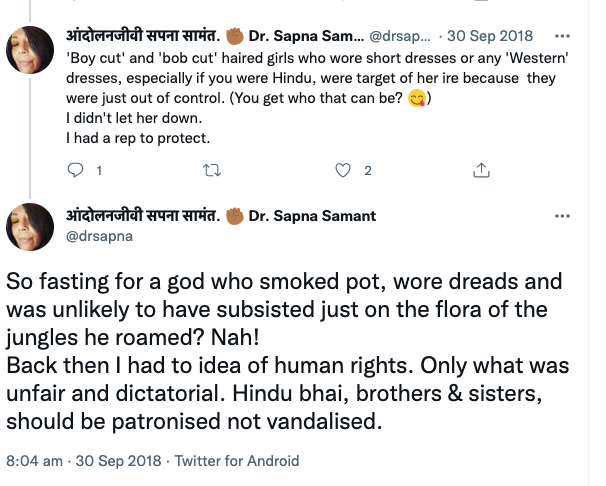Click the reply count '1'
This screenshot has height=486, width=606.
(99, 171)
